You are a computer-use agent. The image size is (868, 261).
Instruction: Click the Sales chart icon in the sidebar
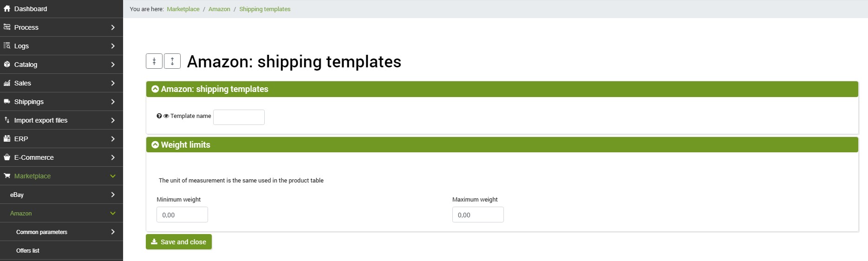(7, 83)
